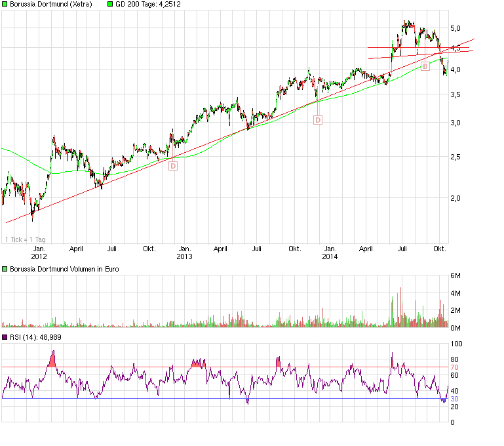This screenshot has height=446, width=504.
Task: Click the 'D' dividend marker near Jan. 2013
Action: click(173, 166)
